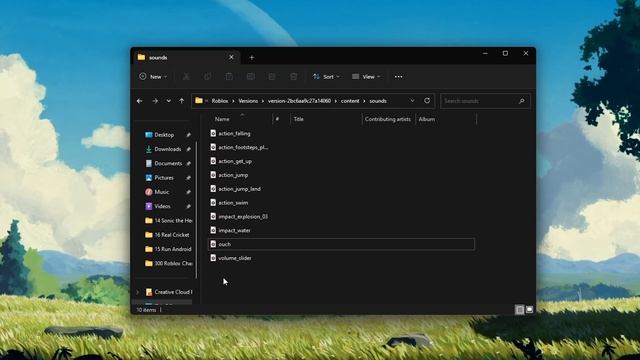Click sounds breadcrumb in address bar
640x360 pixels.
(x=378, y=101)
